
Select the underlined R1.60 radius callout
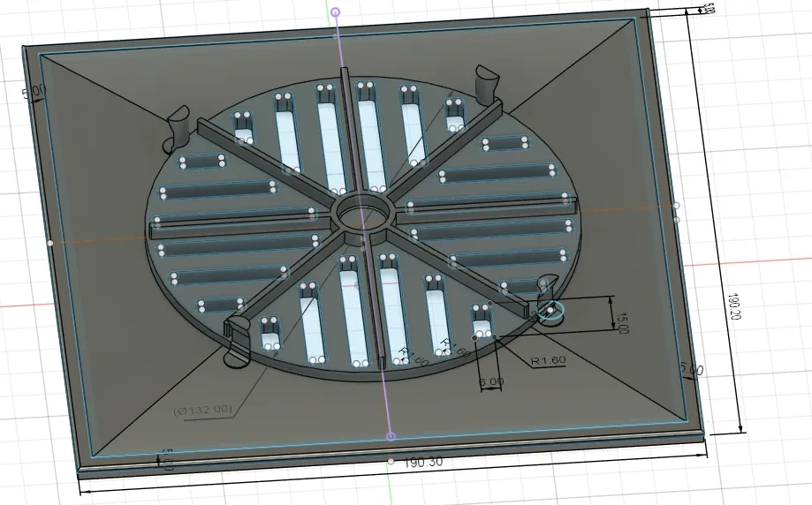pyautogui.click(x=547, y=360)
